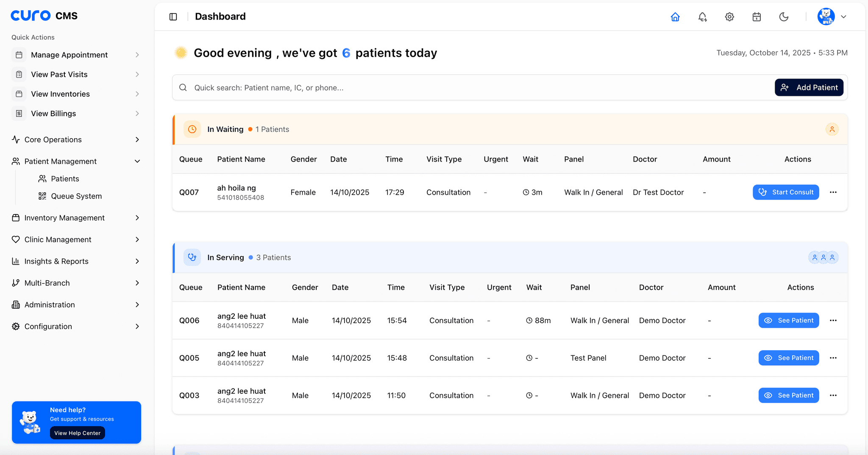Click Test Panel cell in Q005 row
The image size is (868, 455).
pyautogui.click(x=588, y=358)
